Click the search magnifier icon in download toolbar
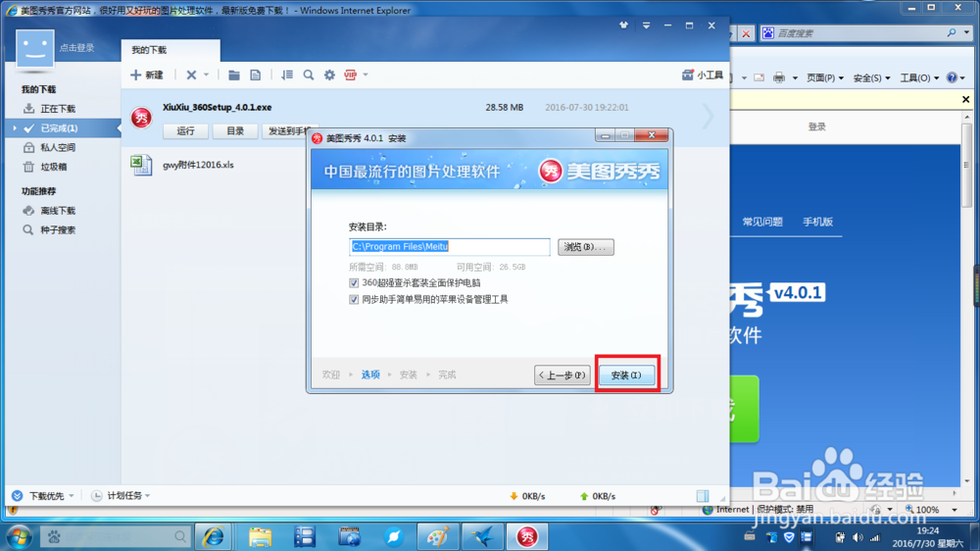 309,75
